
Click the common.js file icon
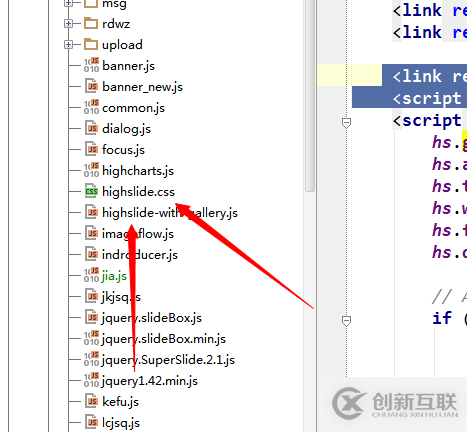pos(91,107)
